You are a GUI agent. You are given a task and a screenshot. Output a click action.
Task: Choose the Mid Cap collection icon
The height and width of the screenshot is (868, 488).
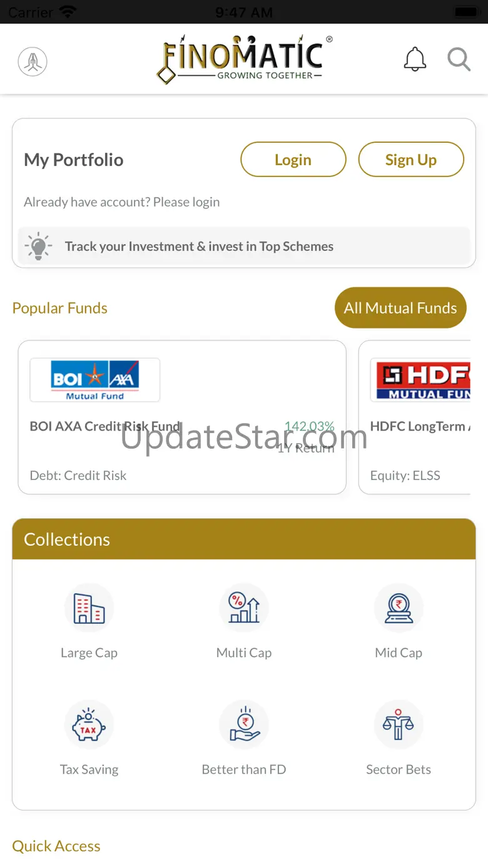coord(399,608)
